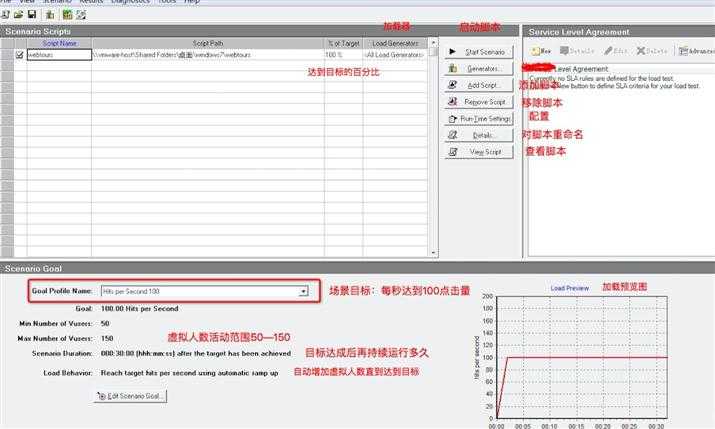Click the Load Behavior description text
This screenshot has height=429, width=715.
(x=189, y=373)
